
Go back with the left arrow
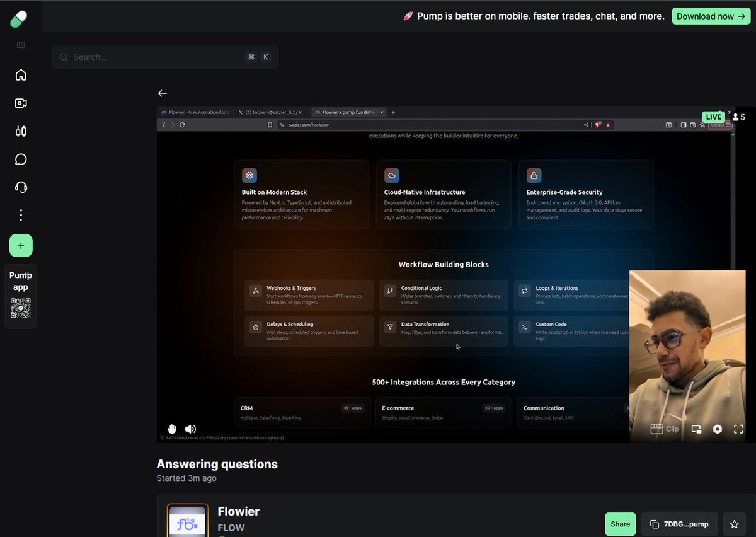pyautogui.click(x=163, y=93)
